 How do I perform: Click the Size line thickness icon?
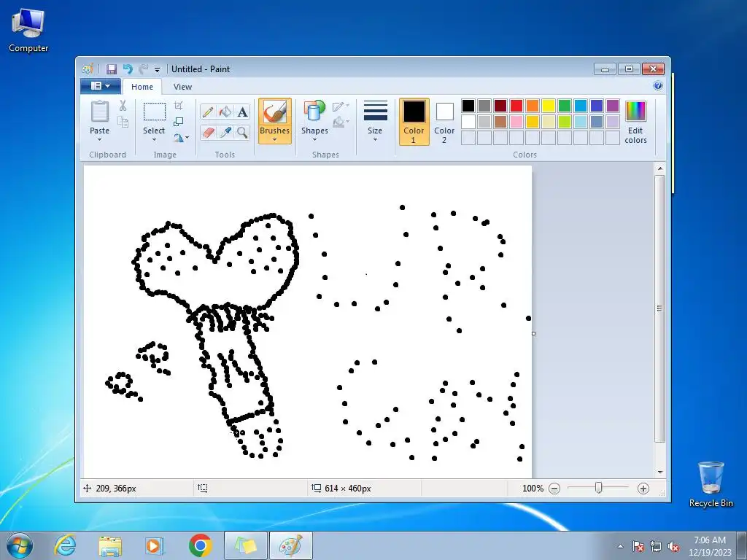tap(376, 111)
